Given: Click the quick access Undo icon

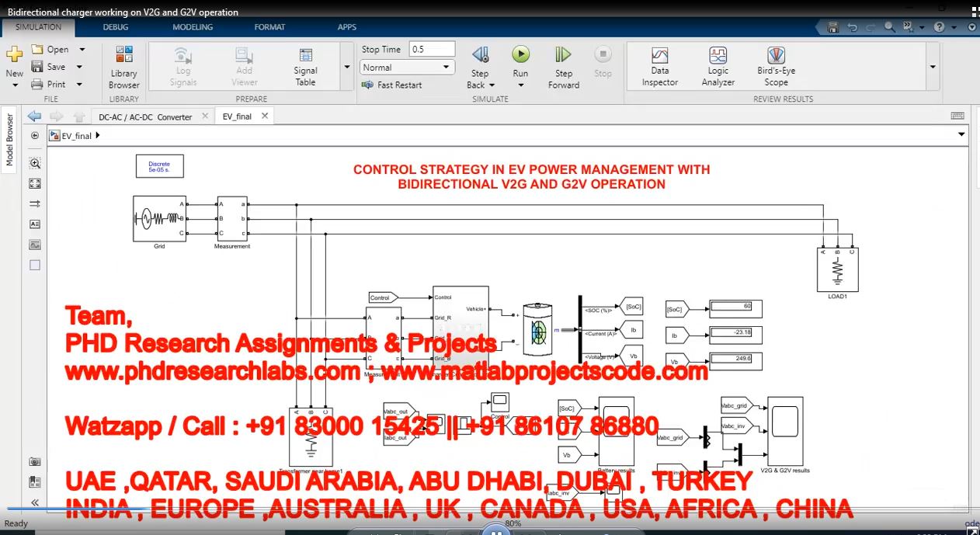Looking at the screenshot, I should coord(852,27).
